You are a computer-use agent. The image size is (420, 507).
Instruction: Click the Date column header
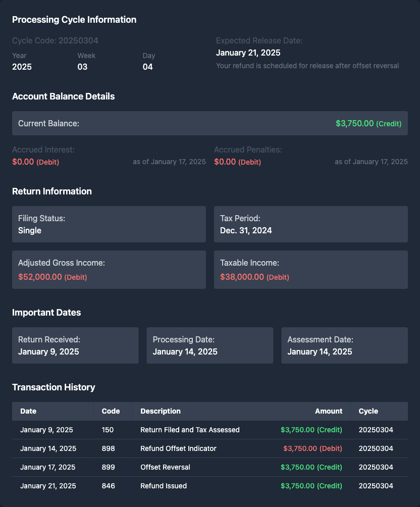tap(28, 411)
